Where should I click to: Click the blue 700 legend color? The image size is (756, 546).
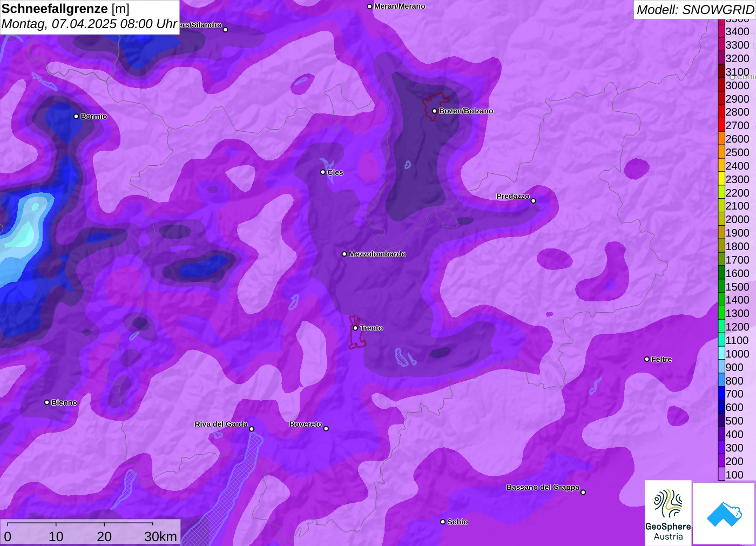[x=721, y=394]
